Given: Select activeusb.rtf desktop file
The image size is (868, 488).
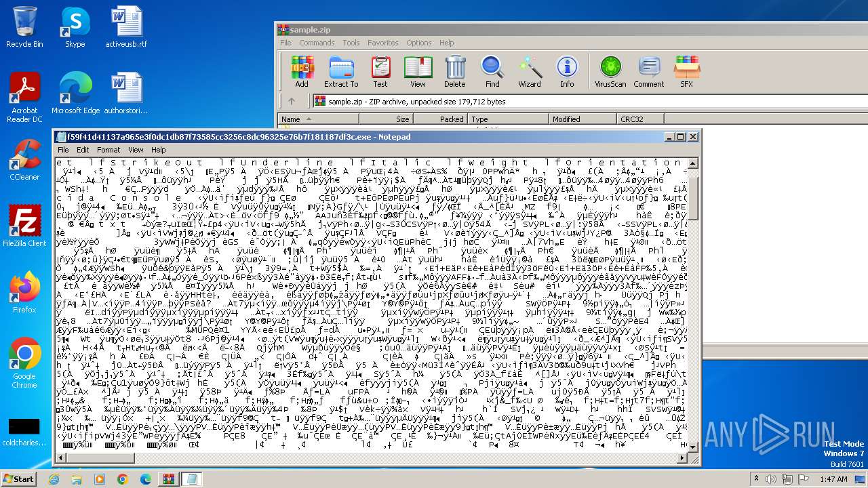Looking at the screenshot, I should (126, 28).
